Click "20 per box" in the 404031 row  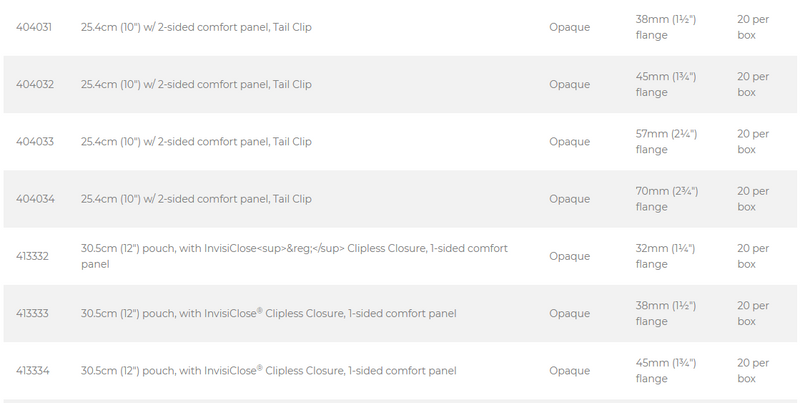point(752,27)
